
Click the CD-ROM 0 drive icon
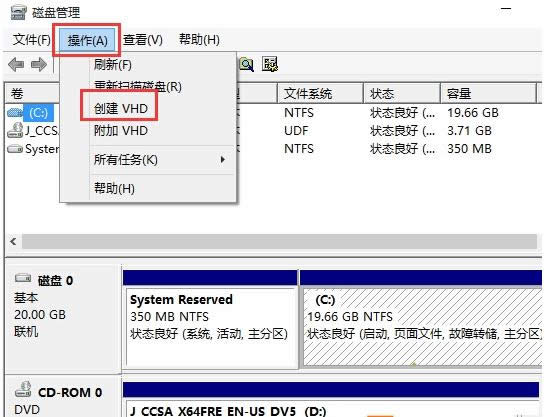point(23,389)
